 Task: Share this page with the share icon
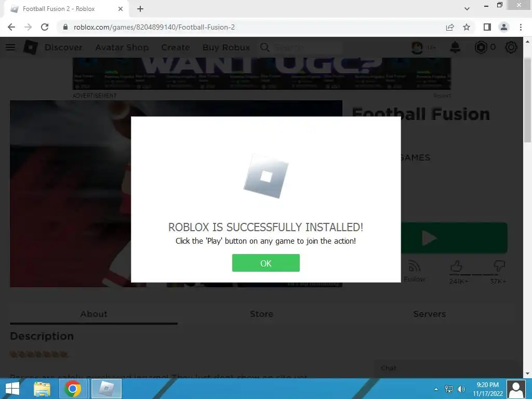[x=450, y=27]
